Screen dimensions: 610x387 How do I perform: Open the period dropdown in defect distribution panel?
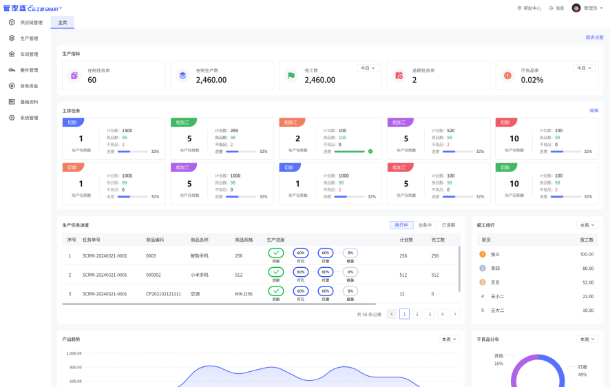pyautogui.click(x=587, y=339)
